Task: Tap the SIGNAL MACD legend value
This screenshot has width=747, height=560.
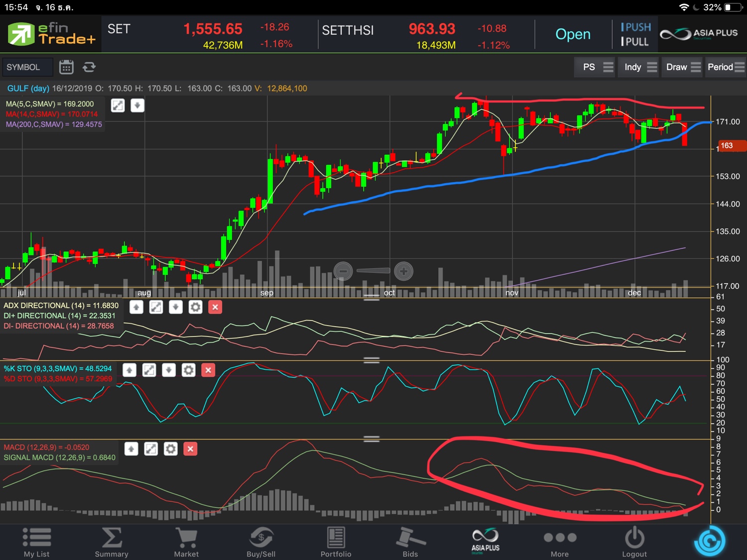Action: point(60,457)
